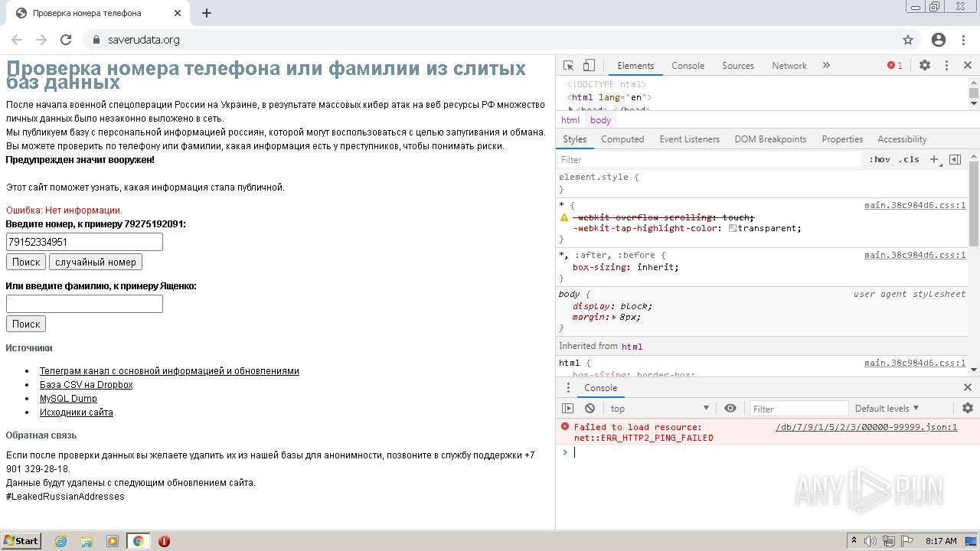Image resolution: width=980 pixels, height=551 pixels.
Task: Open the Windows Start button
Action: pos(21,541)
